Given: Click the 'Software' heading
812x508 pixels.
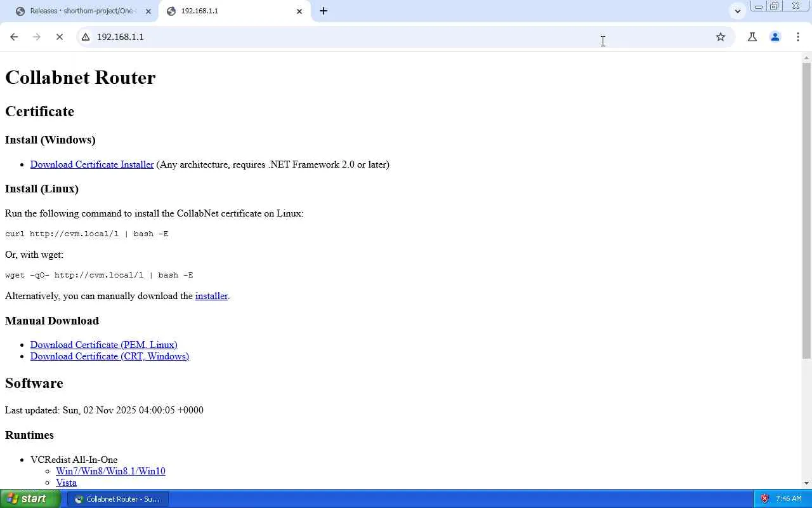Looking at the screenshot, I should [34, 384].
